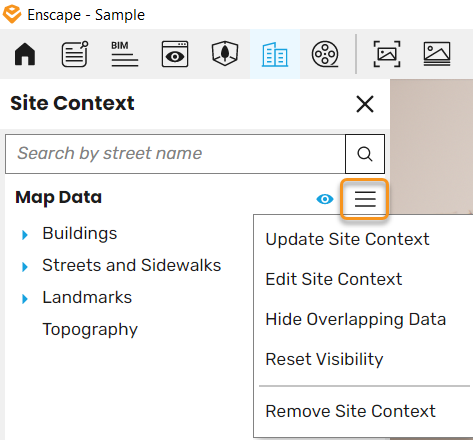Open the view management eye-window icon

(175, 54)
